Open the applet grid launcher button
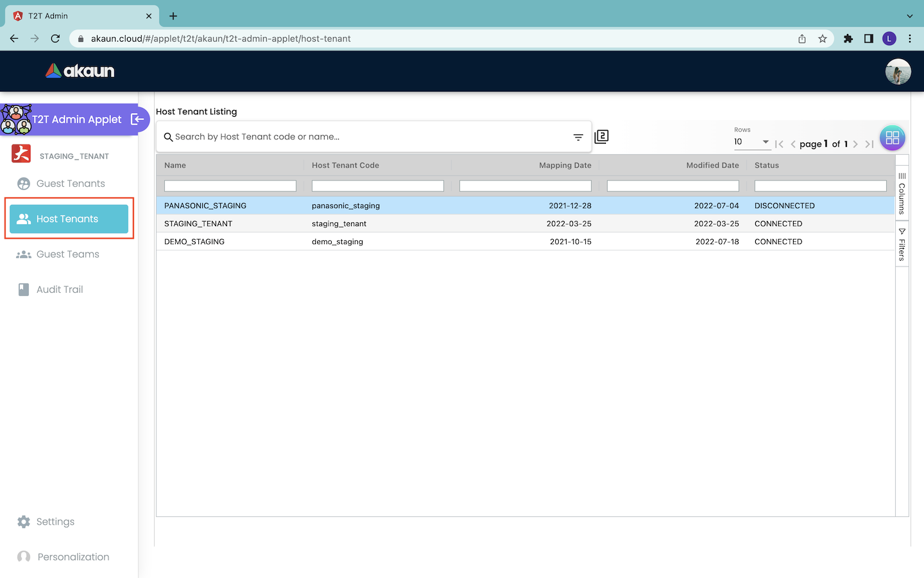Image resolution: width=924 pixels, height=578 pixels. (x=892, y=138)
